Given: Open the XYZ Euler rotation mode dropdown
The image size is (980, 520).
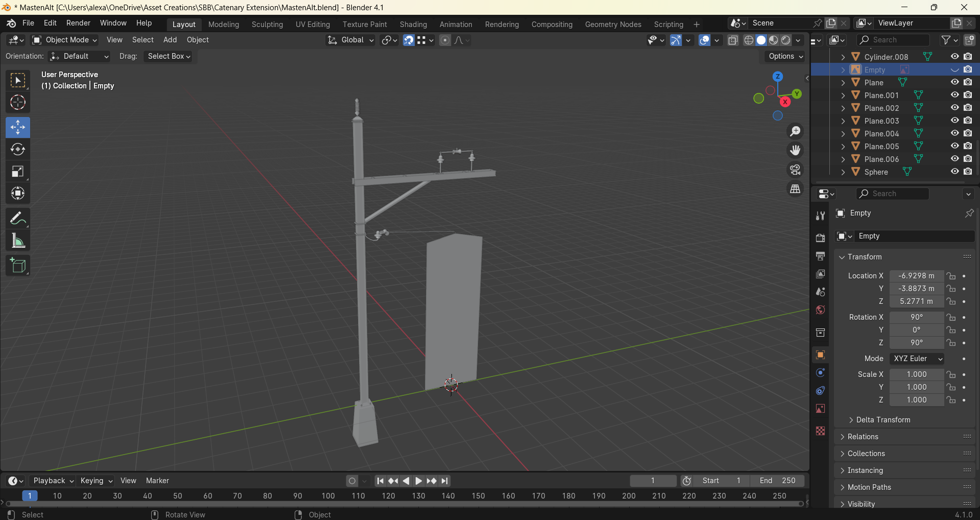Looking at the screenshot, I should pyautogui.click(x=917, y=359).
